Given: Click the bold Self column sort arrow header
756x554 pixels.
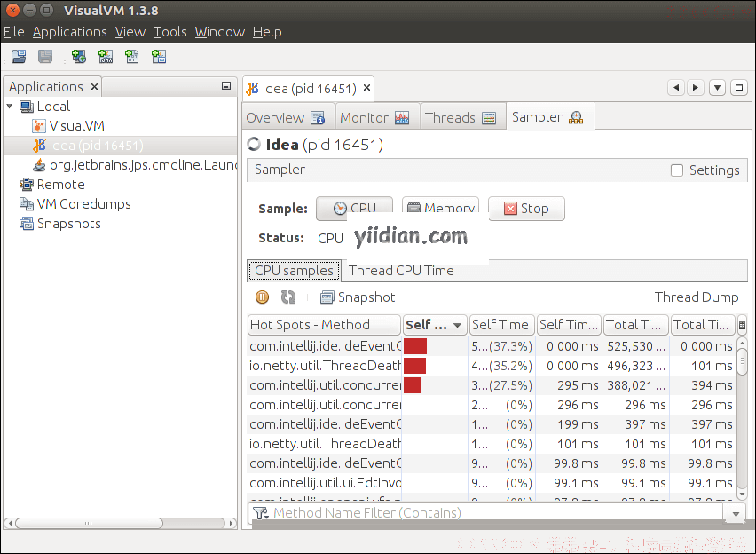Looking at the screenshot, I should pos(434,325).
